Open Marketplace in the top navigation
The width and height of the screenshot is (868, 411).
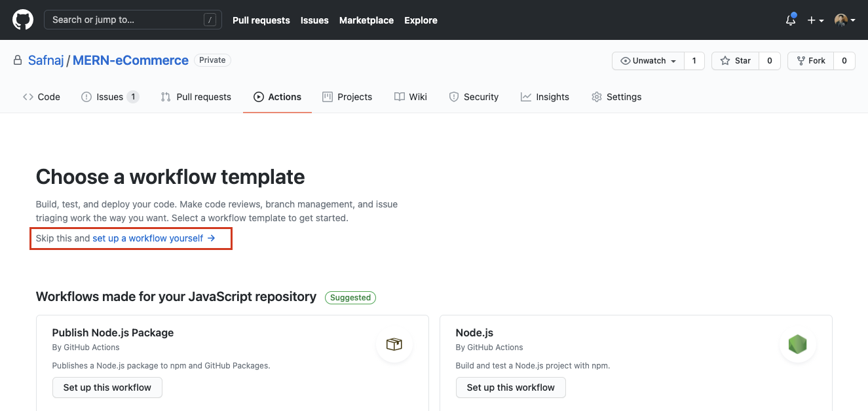(x=366, y=20)
